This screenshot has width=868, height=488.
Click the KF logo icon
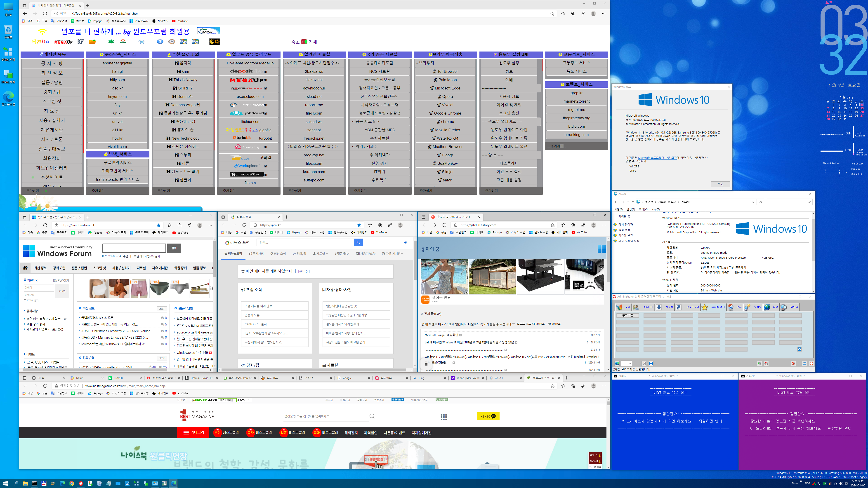tap(80, 42)
